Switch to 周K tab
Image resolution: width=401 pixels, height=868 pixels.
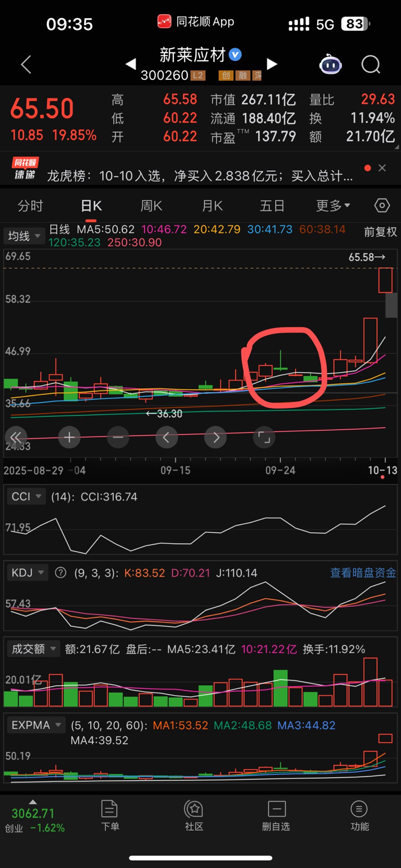(151, 206)
